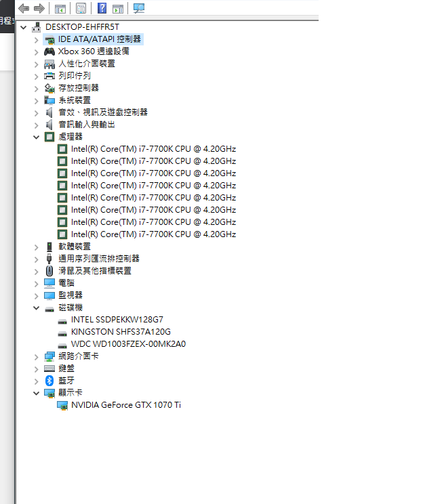The image size is (423, 504).
Task: Click the printer icon for 列印佇列
Action: pyautogui.click(x=49, y=76)
